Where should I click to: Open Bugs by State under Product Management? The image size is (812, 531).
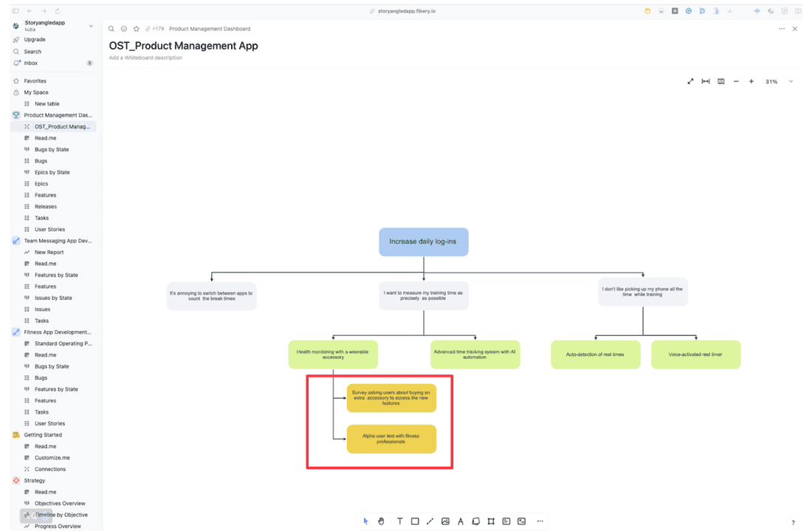(x=52, y=149)
